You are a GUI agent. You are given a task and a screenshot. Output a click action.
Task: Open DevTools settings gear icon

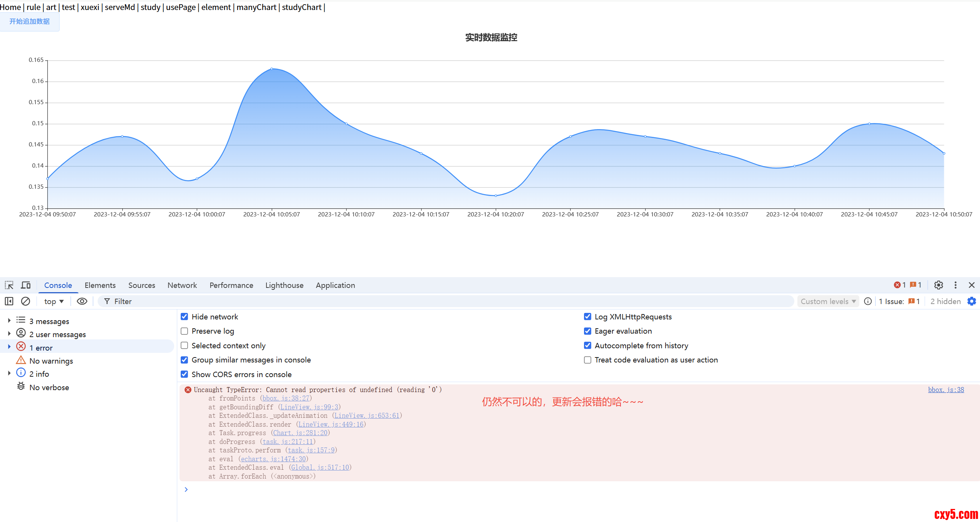pos(938,285)
